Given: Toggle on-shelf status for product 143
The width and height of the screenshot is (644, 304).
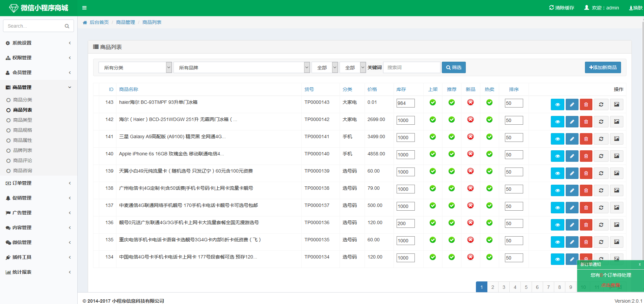Looking at the screenshot, I should (x=432, y=102).
